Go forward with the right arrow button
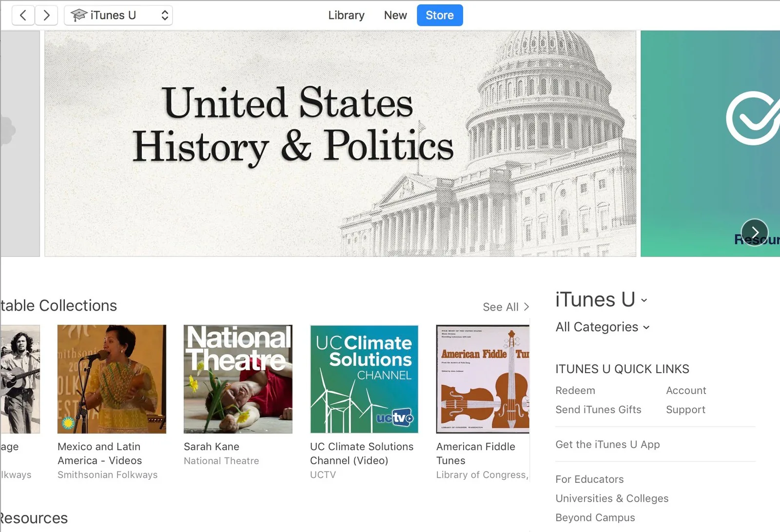The image size is (780, 532). point(46,16)
